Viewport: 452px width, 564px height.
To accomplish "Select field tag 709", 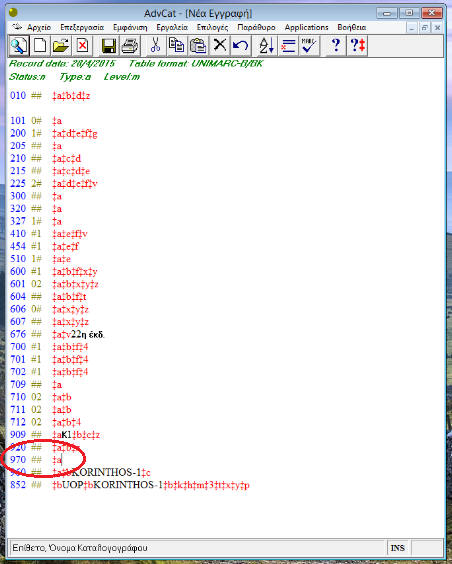I will (x=18, y=385).
